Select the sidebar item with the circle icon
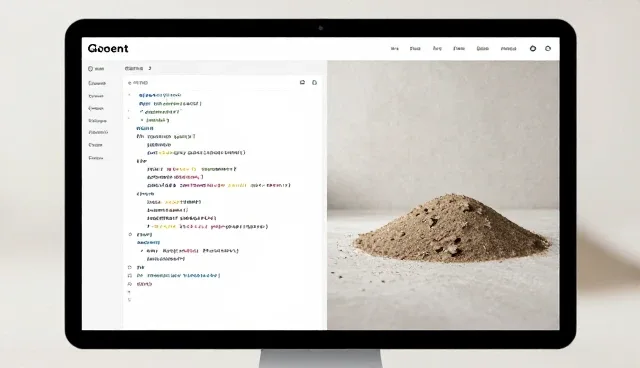Screen dimensions: 640x368 tap(96, 69)
